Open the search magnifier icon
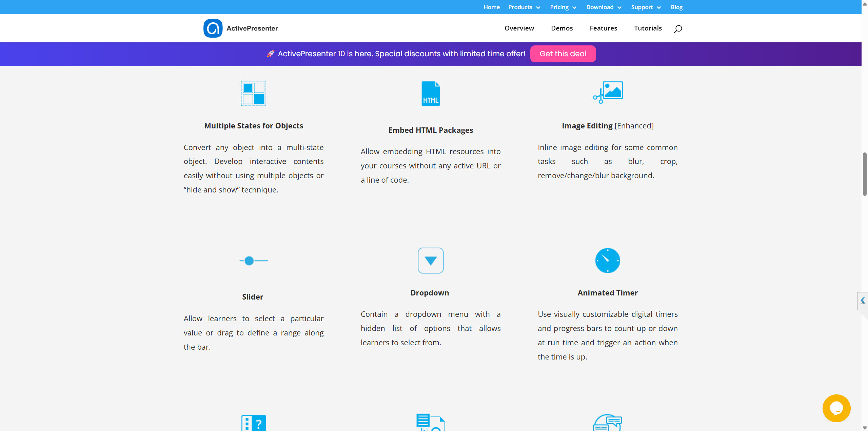The image size is (868, 431). point(678,29)
